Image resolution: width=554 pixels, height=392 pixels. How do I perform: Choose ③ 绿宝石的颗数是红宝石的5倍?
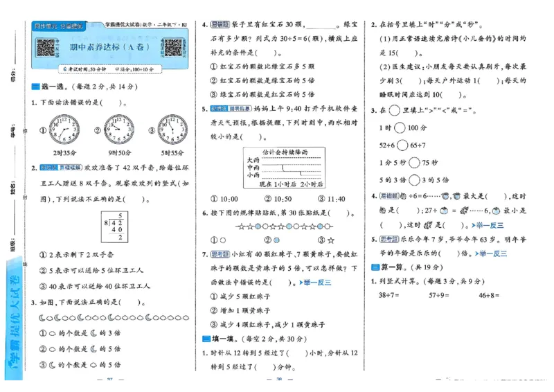[262, 94]
